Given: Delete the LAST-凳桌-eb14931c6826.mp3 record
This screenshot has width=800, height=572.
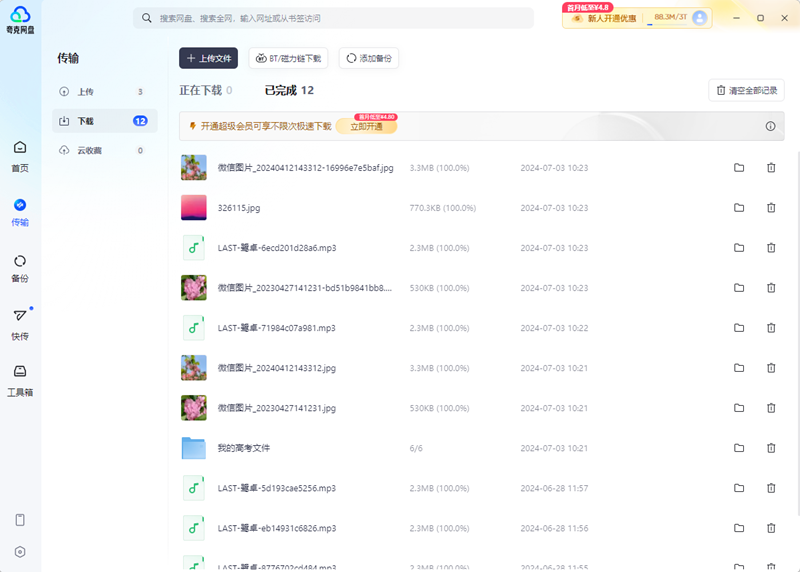Looking at the screenshot, I should 771,528.
